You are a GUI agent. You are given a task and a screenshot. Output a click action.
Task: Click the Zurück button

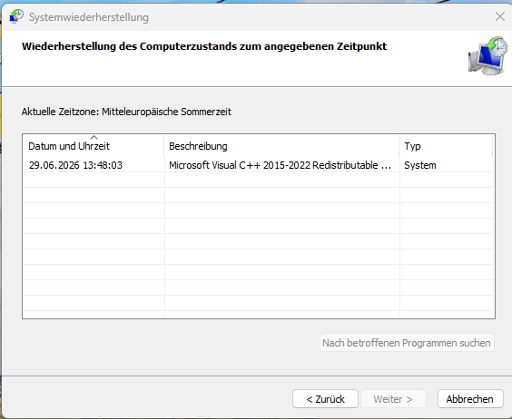(325, 399)
